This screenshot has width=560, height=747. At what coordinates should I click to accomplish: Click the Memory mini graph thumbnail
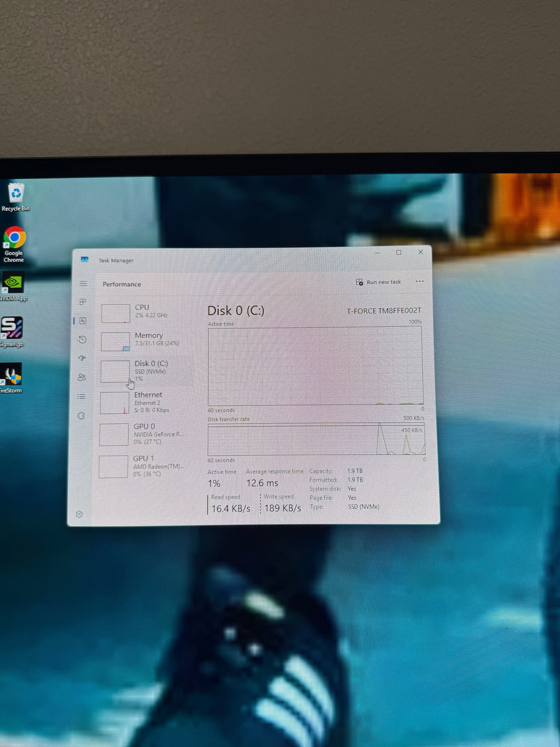click(x=116, y=341)
